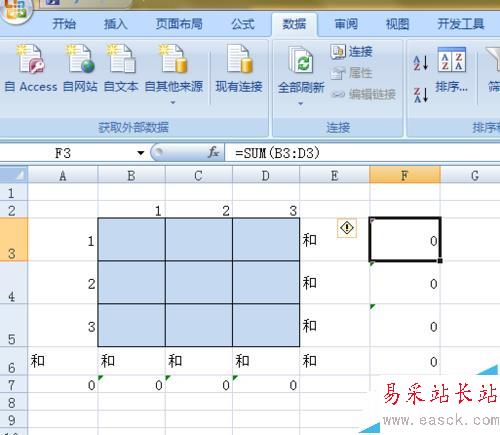500x435 pixels.
Task: Sort ascending A to Z icon
Action: (420, 63)
